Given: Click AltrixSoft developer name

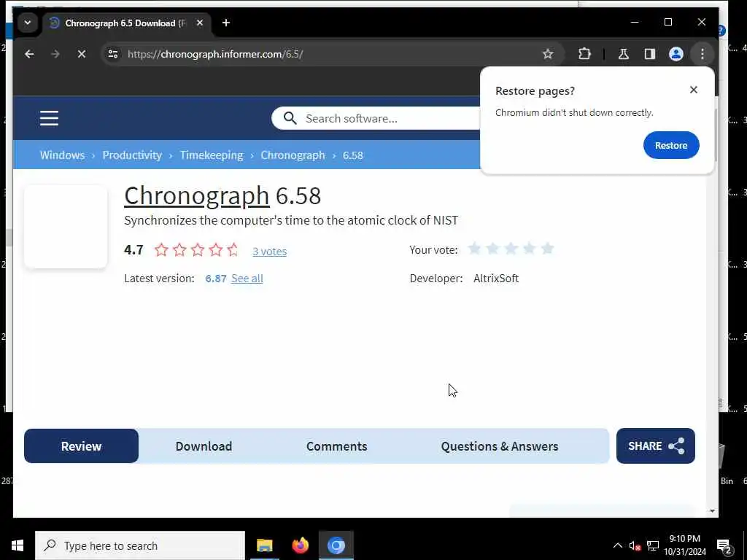Looking at the screenshot, I should pyautogui.click(x=496, y=278).
